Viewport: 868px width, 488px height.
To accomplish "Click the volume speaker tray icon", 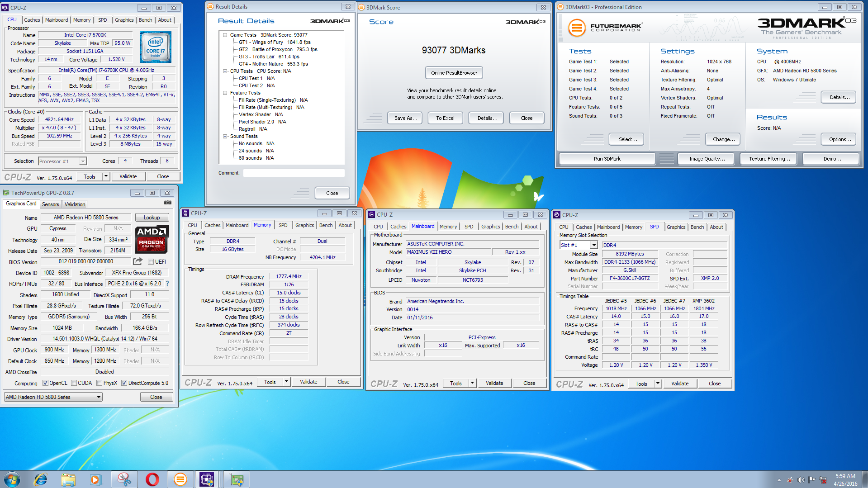I will pyautogui.click(x=801, y=480).
